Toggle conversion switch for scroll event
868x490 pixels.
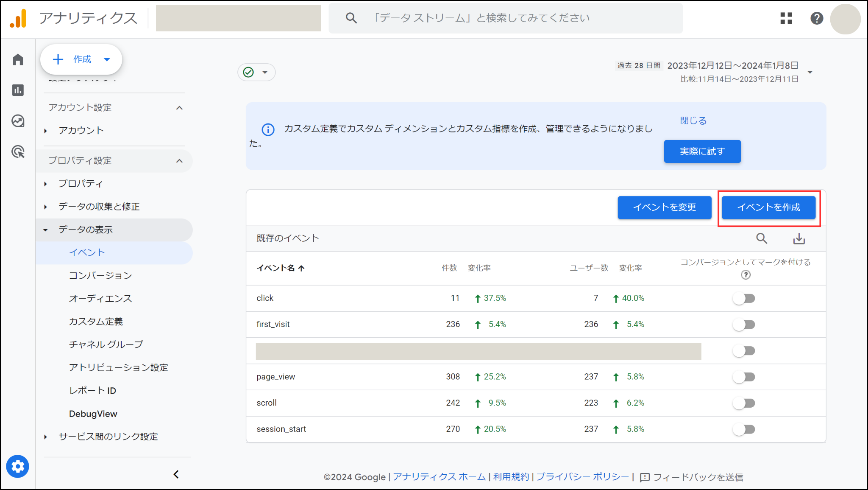[744, 403]
